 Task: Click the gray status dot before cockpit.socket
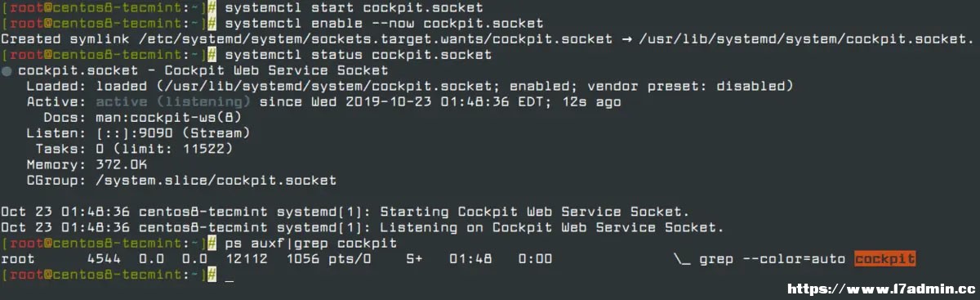pyautogui.click(x=7, y=71)
